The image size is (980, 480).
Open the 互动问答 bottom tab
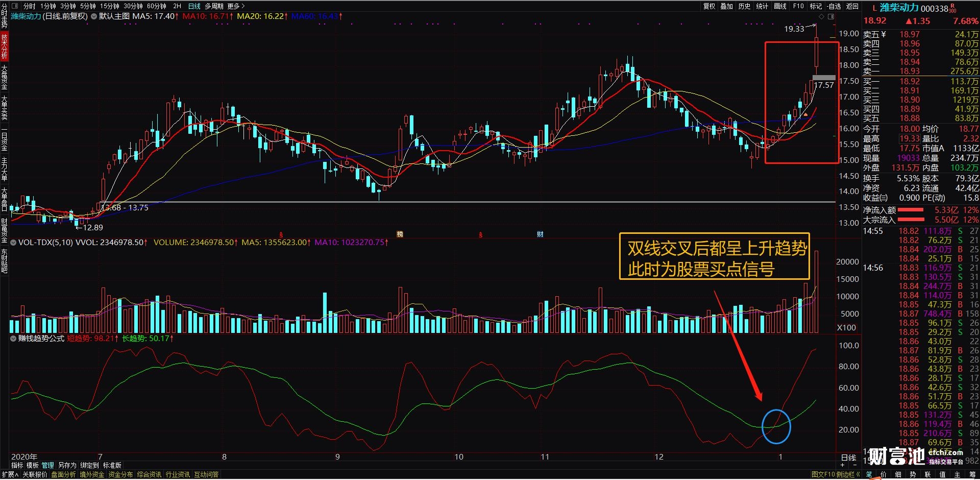206,474
